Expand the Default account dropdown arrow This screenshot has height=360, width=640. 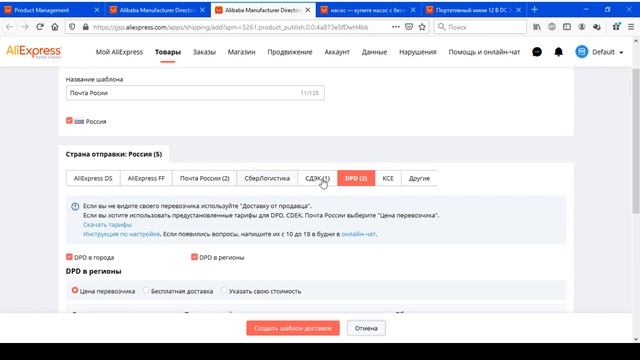621,52
